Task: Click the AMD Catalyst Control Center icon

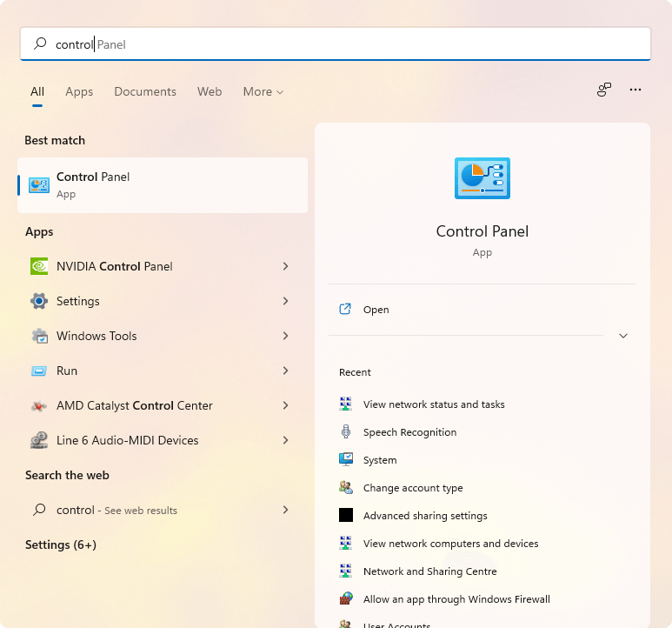Action: pos(39,405)
